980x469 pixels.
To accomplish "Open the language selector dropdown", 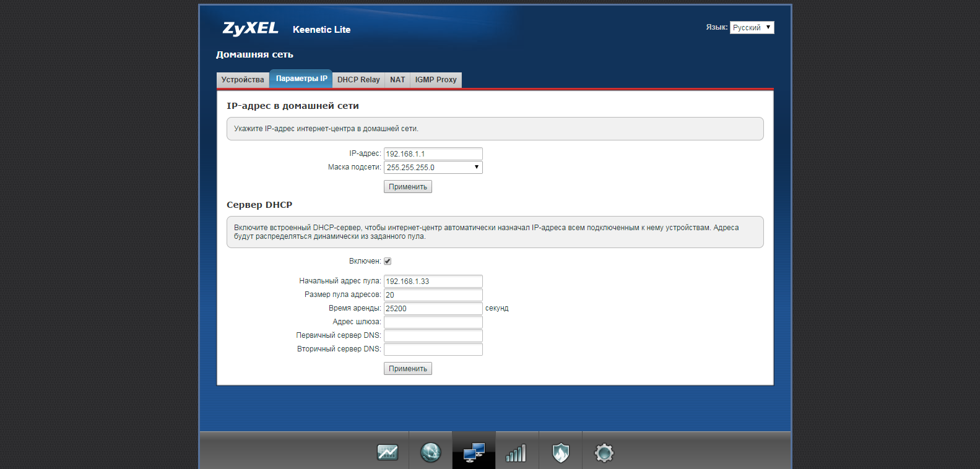I will 752,27.
